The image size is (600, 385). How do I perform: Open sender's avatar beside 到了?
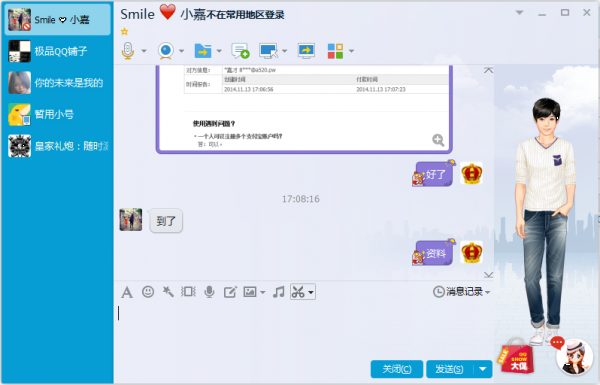click(x=131, y=219)
